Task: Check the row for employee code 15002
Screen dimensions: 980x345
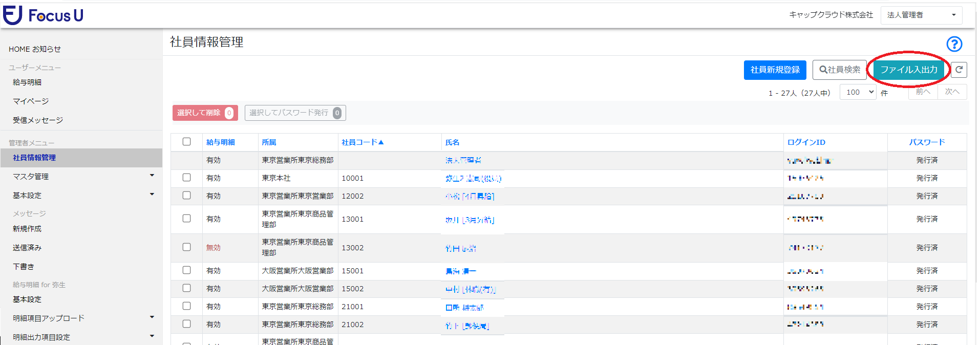Action: [186, 288]
